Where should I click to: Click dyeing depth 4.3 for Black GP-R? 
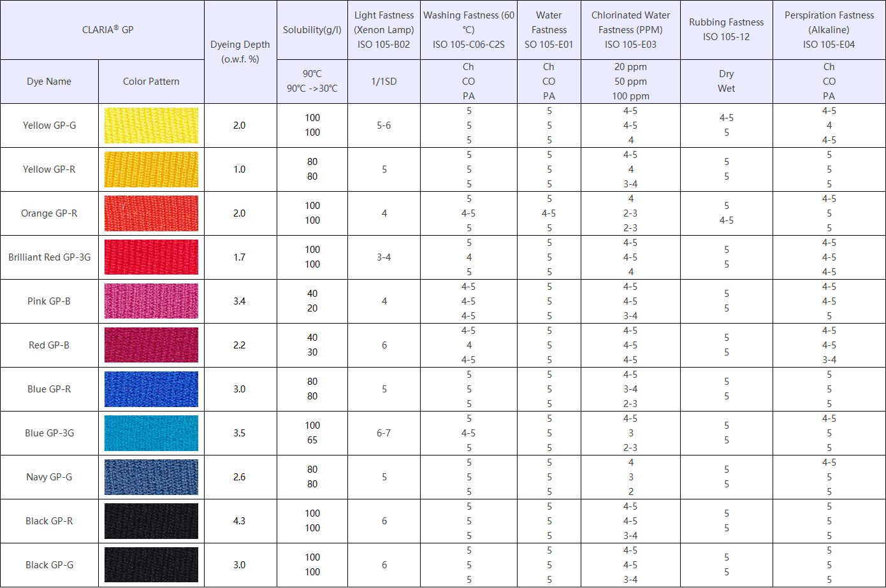[240, 521]
